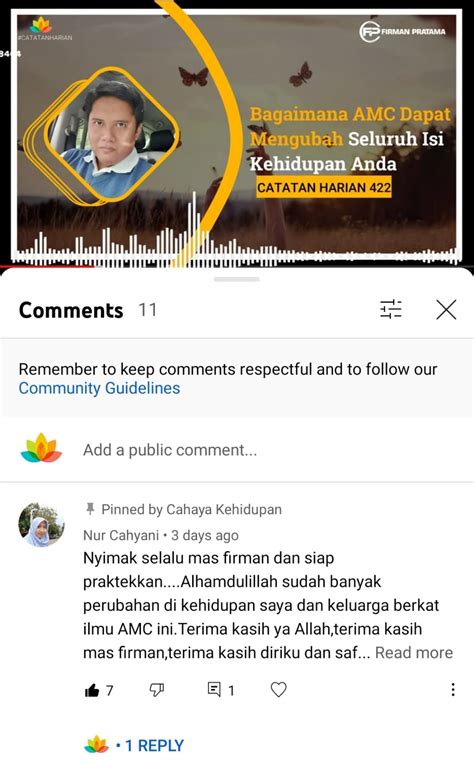This screenshot has width=474, height=774.
Task: Tap the lotus avatar beside comment field
Action: (x=41, y=448)
